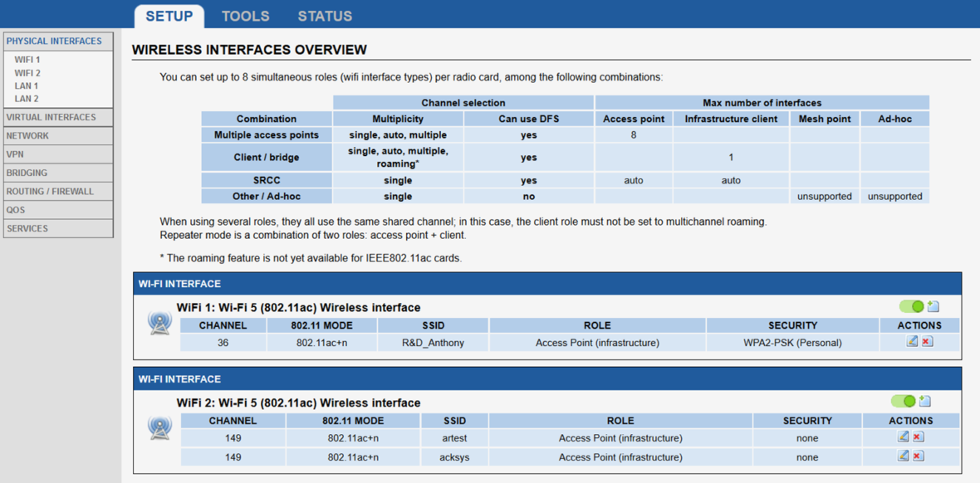Go to the WIFI 2 sidebar link
The height and width of the screenshot is (483, 980).
[x=27, y=73]
